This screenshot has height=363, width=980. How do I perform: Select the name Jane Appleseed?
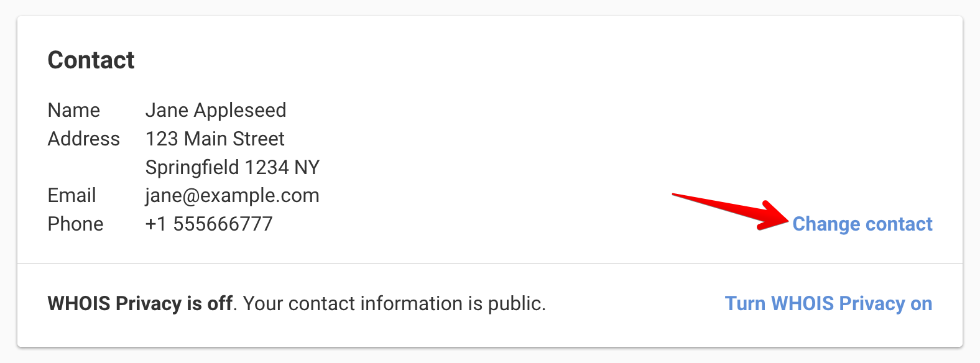[x=215, y=110]
